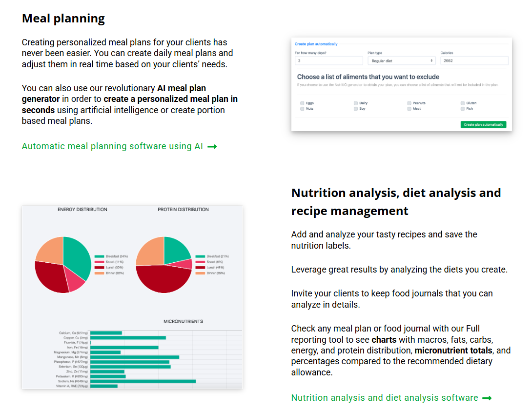Viewport: 532px width, 410px height.
Task: Click the Breakfast legend swatch in the Energy Distribution chart
Action: 100,256
